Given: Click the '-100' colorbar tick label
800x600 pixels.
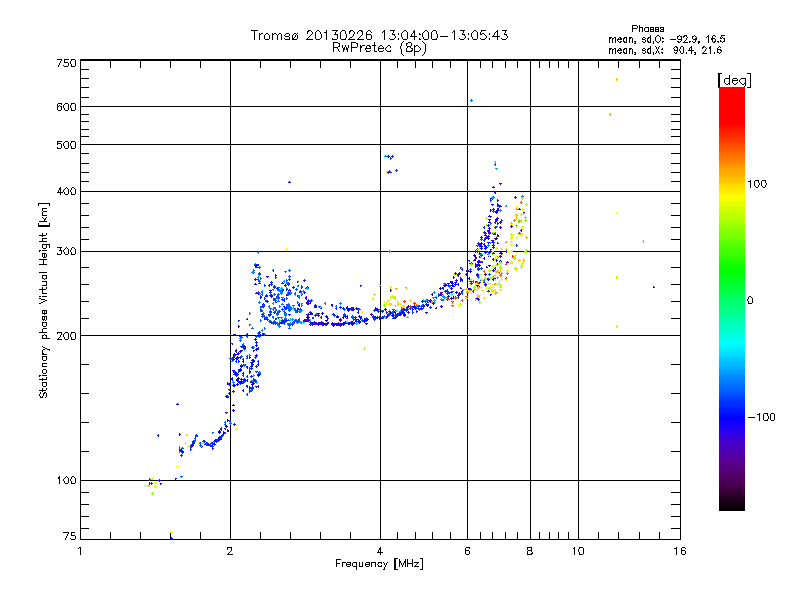Looking at the screenshot, I should (761, 417).
